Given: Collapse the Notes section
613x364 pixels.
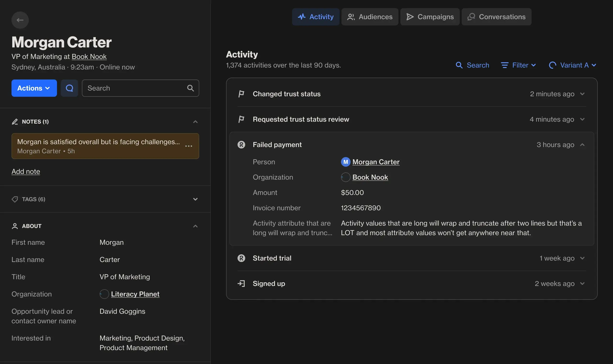Looking at the screenshot, I should tap(195, 122).
